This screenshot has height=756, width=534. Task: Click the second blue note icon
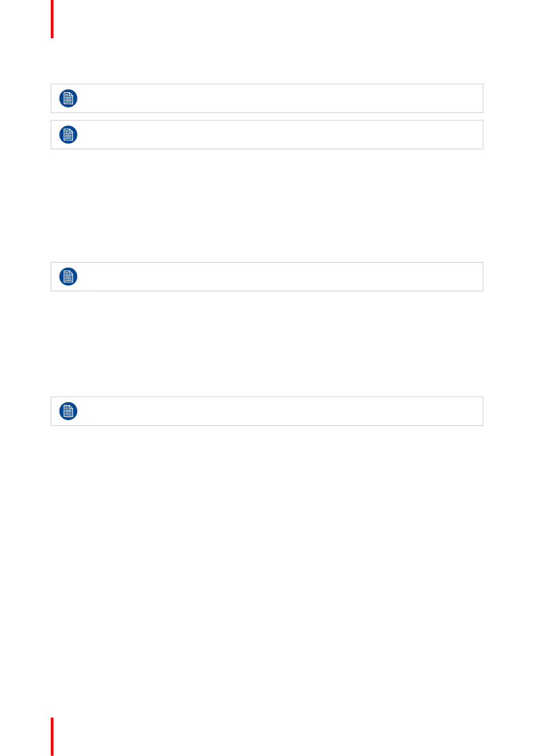tap(68, 135)
